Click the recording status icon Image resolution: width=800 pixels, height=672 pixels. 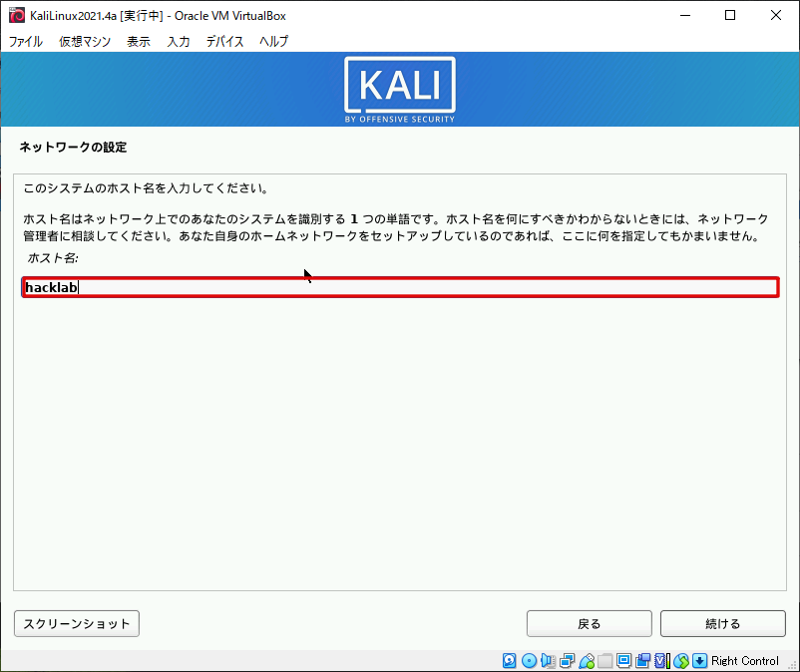(642, 661)
